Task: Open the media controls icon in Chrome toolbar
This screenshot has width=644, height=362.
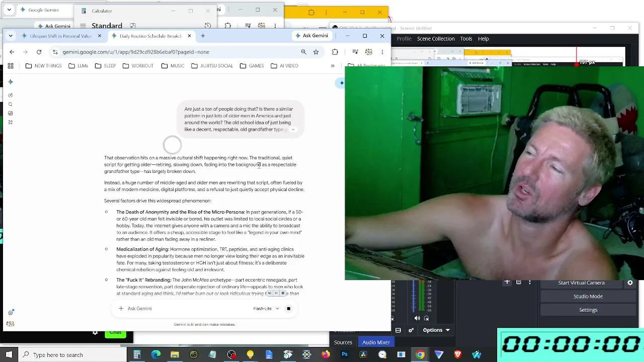Action: [x=355, y=52]
